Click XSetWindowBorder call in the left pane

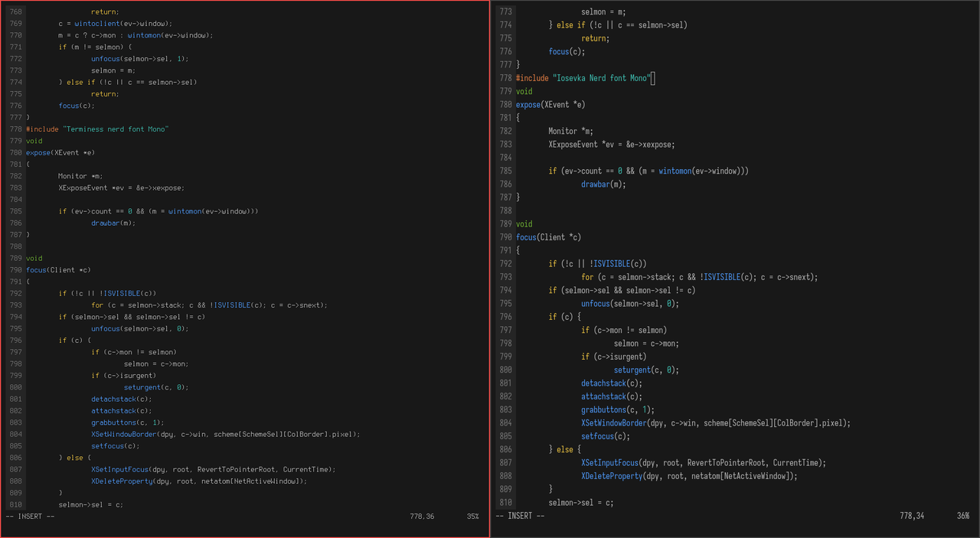coord(226,435)
